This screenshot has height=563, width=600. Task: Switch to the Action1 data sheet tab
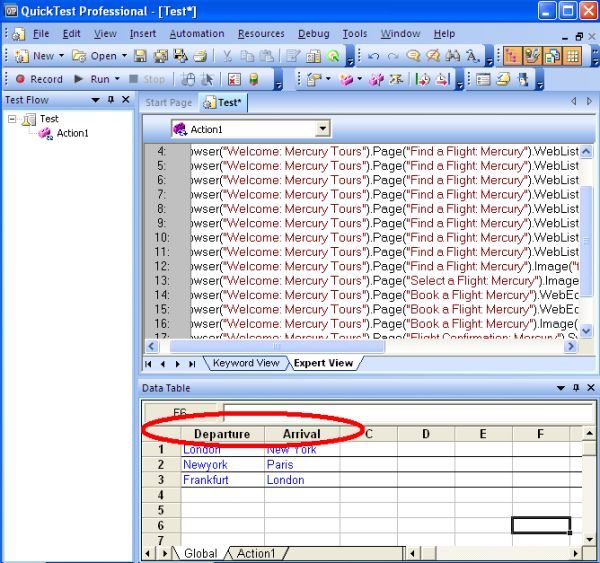[256, 553]
